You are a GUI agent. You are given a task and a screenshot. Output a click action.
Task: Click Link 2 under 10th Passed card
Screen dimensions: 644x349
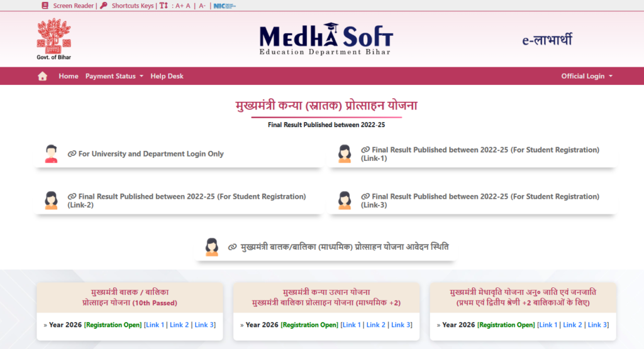(179, 324)
